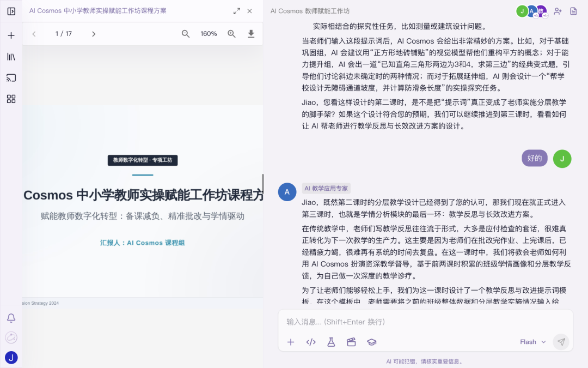Image resolution: width=588 pixels, height=368 pixels.
Task: Click the AI 教学应用专家 role tag
Action: (x=326, y=189)
